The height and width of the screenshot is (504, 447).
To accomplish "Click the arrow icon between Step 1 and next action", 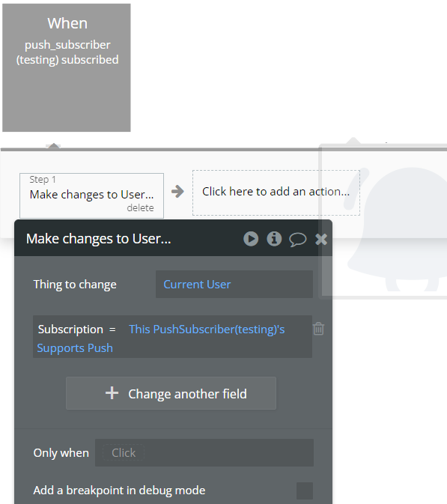I will point(177,192).
